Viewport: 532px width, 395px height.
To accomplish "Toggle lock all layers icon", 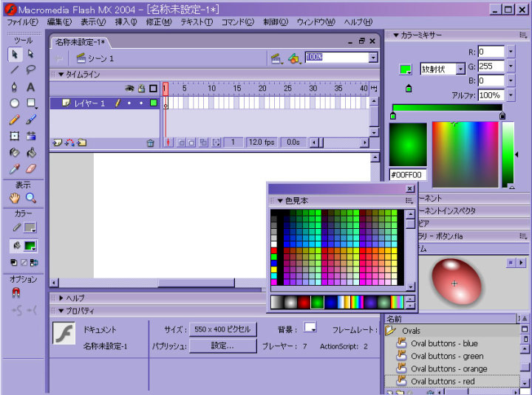I will (x=141, y=89).
